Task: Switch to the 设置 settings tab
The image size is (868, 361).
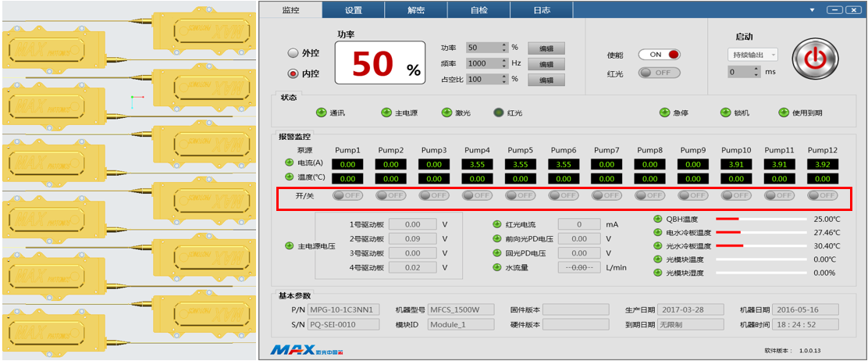Action: tap(354, 10)
